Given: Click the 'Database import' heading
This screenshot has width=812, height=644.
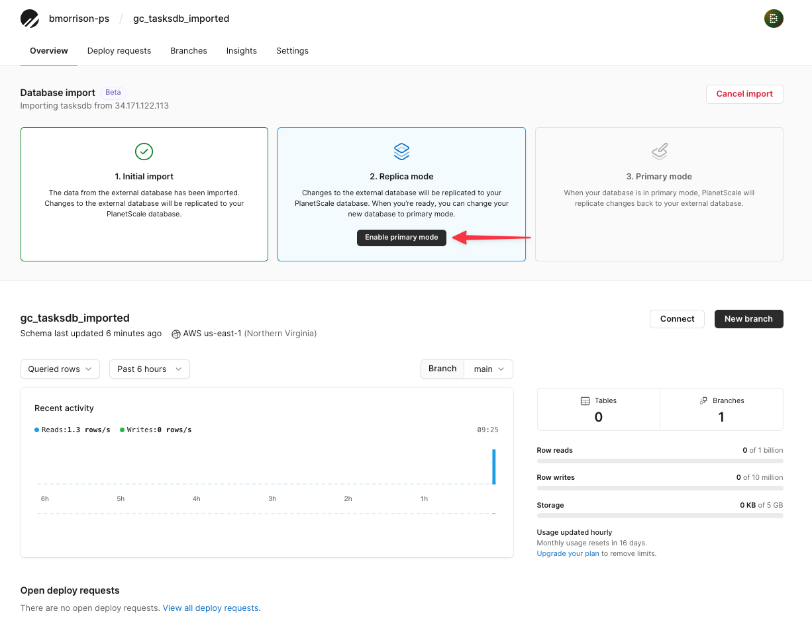Looking at the screenshot, I should (58, 93).
